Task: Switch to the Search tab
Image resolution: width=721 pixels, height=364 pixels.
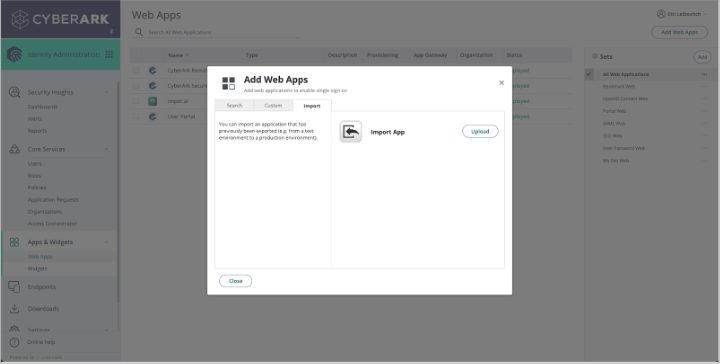Action: [234, 106]
